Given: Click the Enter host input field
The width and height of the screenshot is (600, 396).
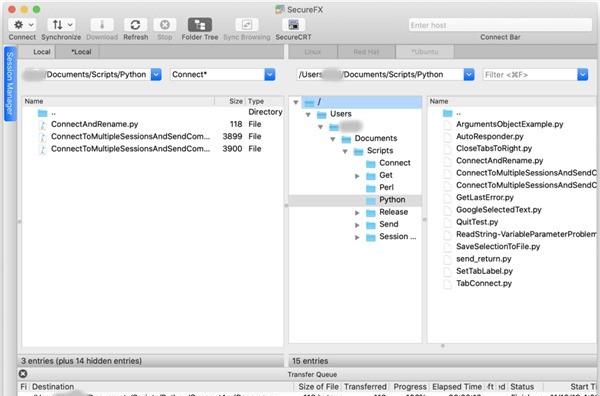Looking at the screenshot, I should 500,25.
